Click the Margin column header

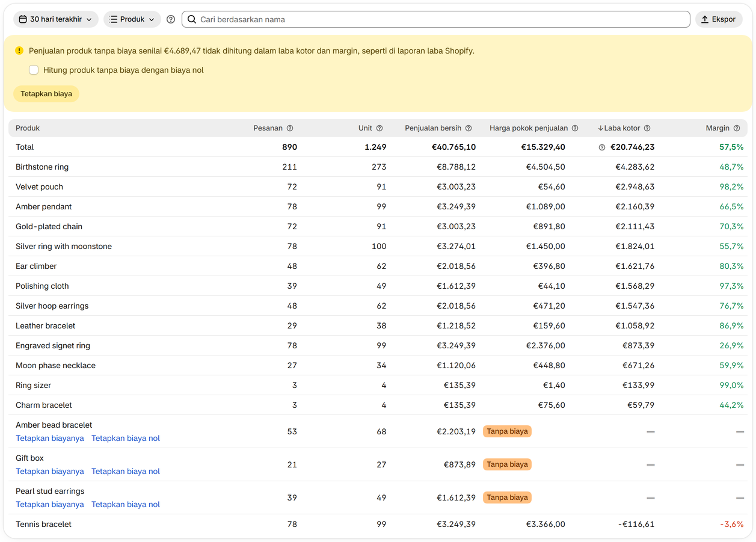pos(718,128)
